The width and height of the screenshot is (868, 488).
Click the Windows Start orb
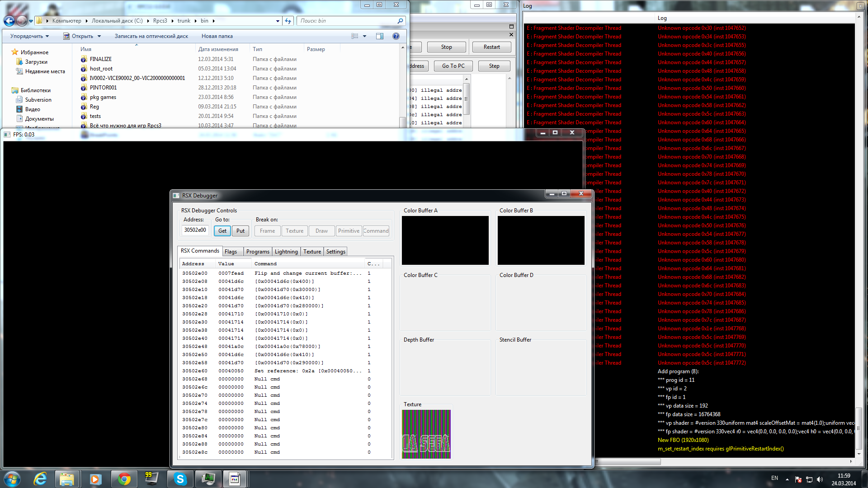click(12, 479)
